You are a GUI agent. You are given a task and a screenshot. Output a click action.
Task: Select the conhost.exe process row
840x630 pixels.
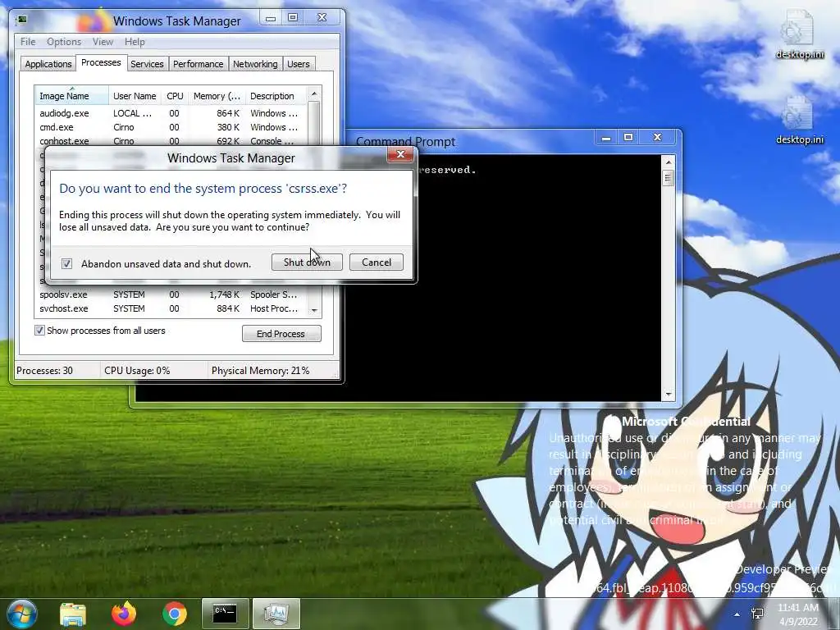tap(171, 141)
